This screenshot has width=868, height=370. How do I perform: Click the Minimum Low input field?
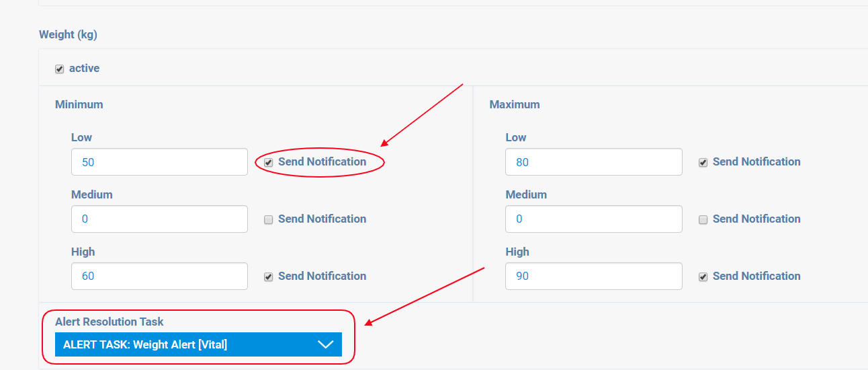click(x=159, y=162)
